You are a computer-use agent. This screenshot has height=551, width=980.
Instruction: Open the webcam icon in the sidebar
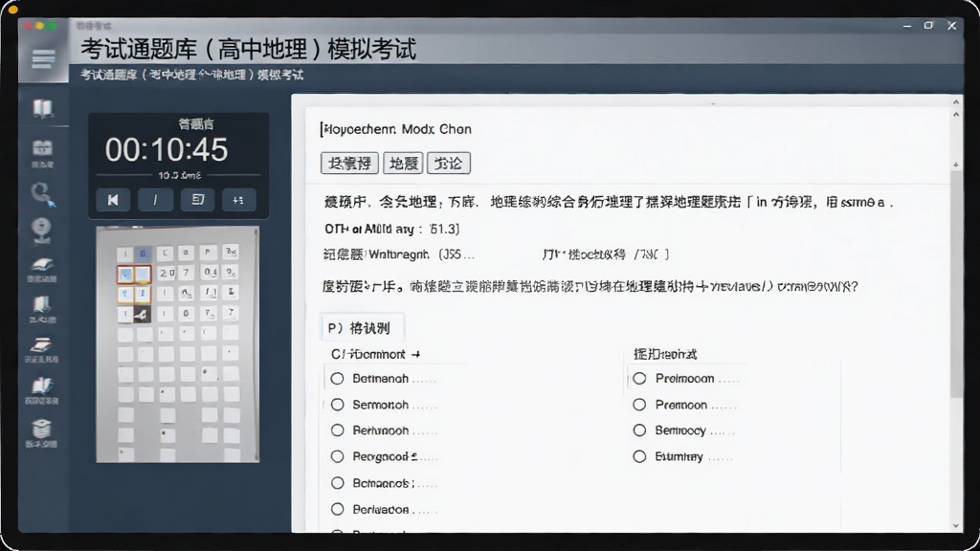[42, 230]
